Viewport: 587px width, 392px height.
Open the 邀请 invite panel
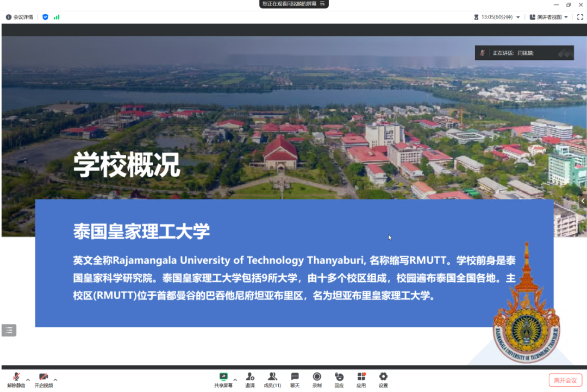[x=250, y=379]
